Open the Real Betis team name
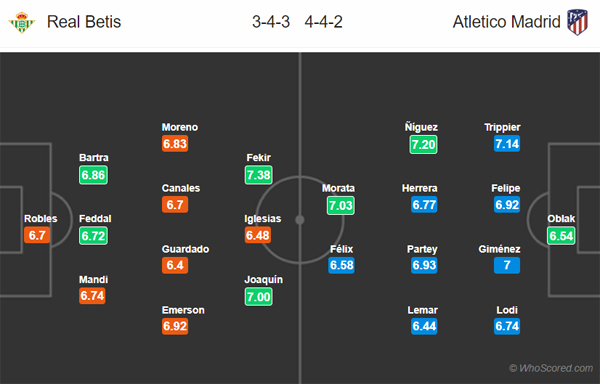 tap(84, 22)
